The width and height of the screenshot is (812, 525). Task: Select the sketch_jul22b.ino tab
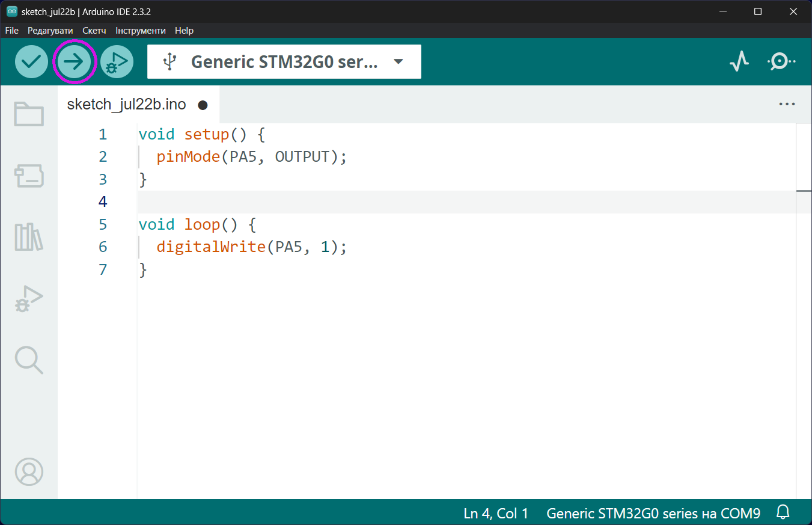click(127, 105)
